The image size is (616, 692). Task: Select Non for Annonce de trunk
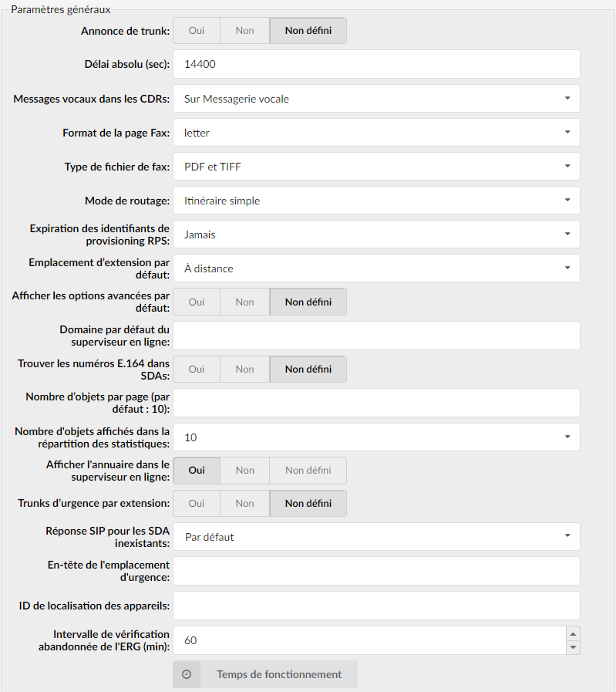tap(244, 30)
